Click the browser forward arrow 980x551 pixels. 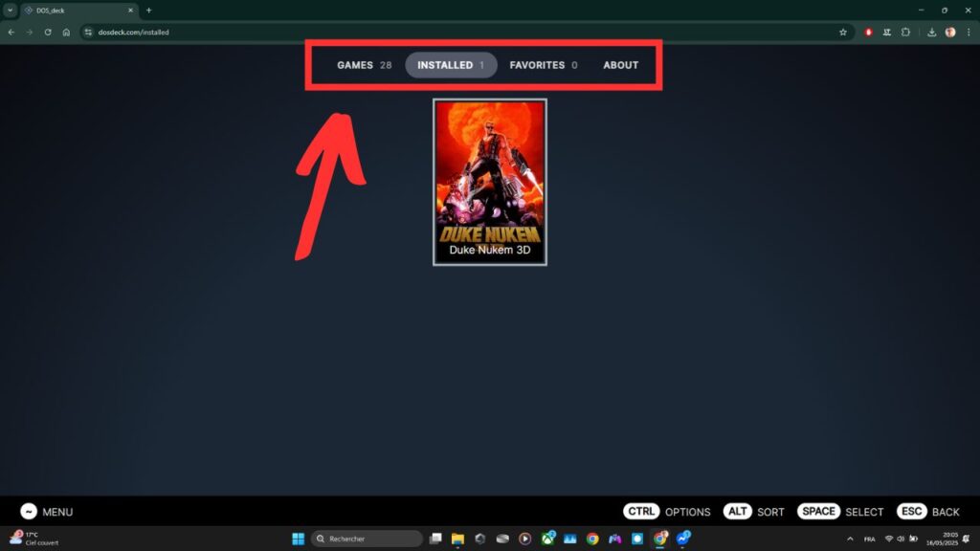coord(30,32)
